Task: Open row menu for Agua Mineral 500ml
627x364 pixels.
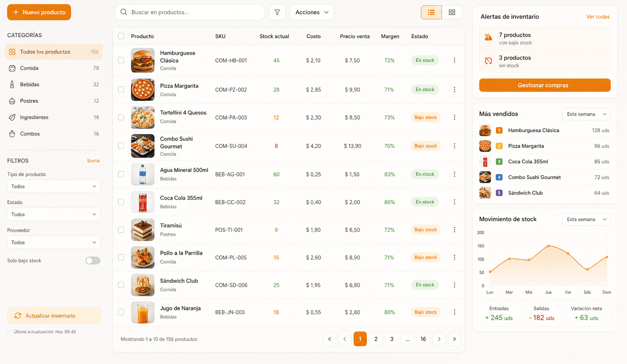Action: coord(454,174)
